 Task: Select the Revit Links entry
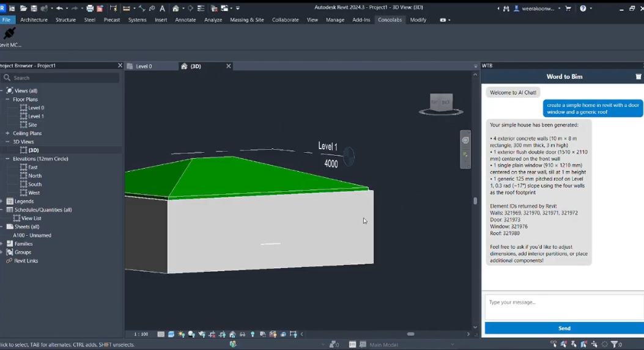pyautogui.click(x=26, y=261)
